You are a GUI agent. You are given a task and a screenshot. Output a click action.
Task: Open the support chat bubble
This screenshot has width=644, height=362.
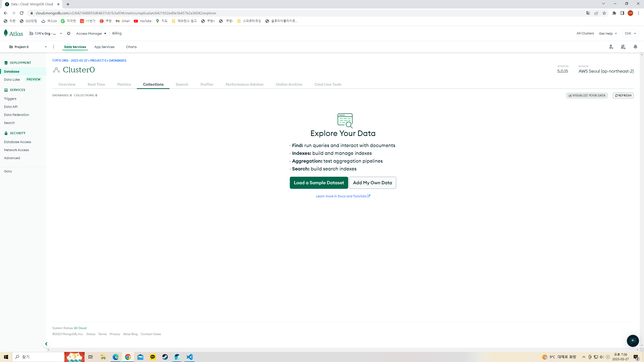coord(633,341)
